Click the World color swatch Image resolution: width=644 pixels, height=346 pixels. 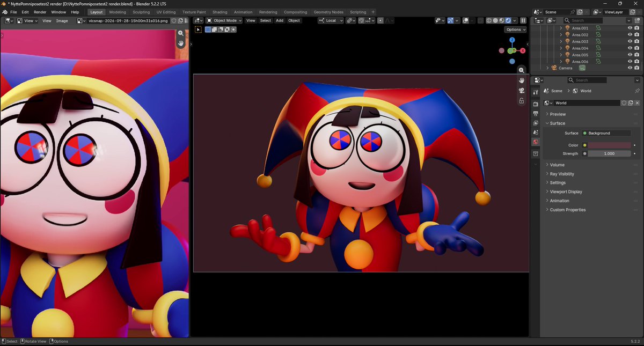[x=609, y=145]
